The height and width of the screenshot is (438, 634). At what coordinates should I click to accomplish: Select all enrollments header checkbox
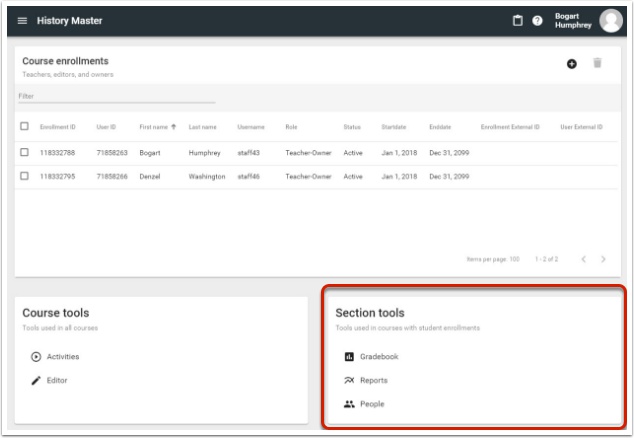(x=25, y=127)
